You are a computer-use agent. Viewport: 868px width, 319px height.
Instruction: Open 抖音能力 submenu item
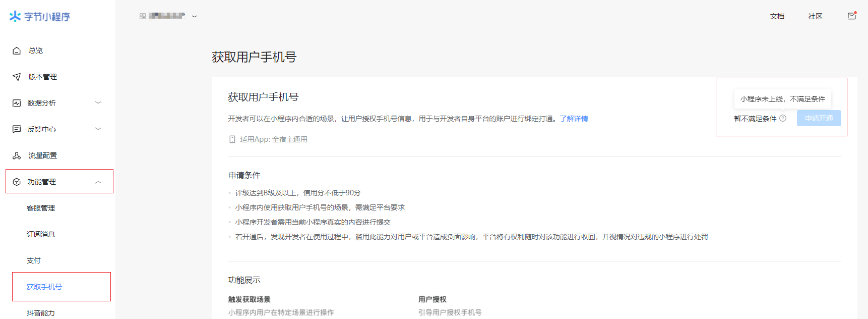click(41, 313)
